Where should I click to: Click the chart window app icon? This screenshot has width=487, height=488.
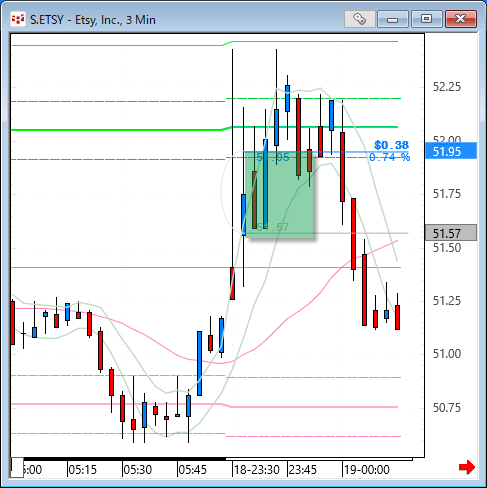(x=18, y=19)
